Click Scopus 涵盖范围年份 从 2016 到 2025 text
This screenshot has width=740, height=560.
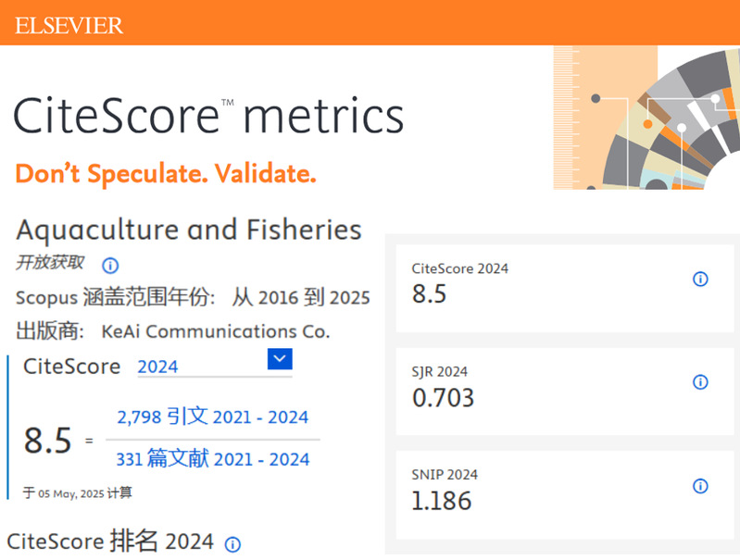(193, 297)
